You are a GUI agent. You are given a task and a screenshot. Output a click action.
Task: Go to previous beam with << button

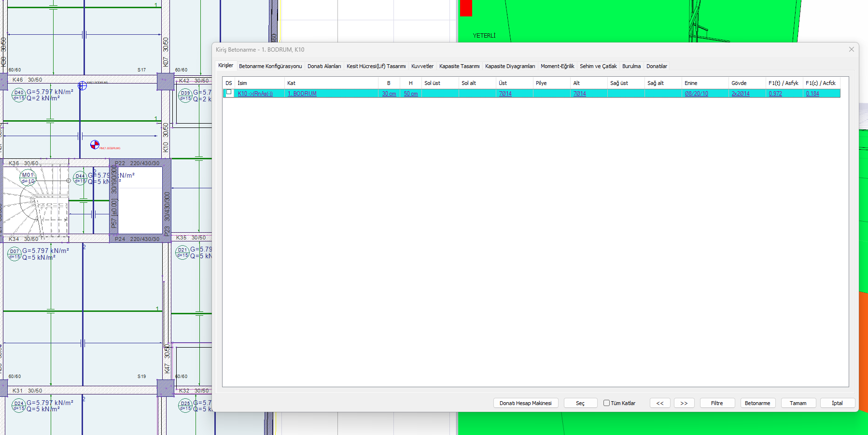[659, 403]
